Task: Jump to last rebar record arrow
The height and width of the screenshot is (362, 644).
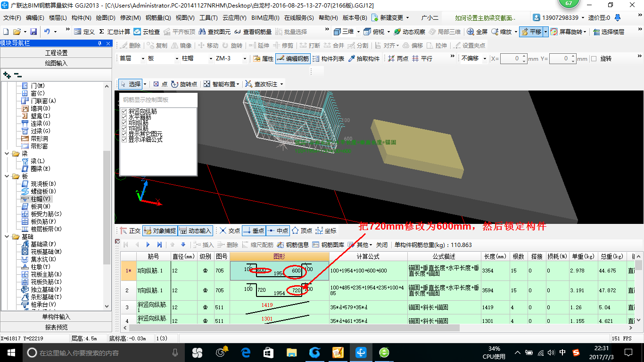Action: point(159,245)
